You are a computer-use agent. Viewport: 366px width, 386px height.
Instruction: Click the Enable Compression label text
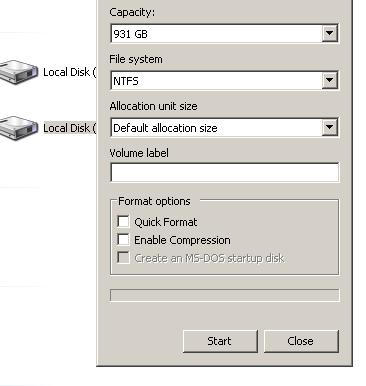[x=182, y=240]
